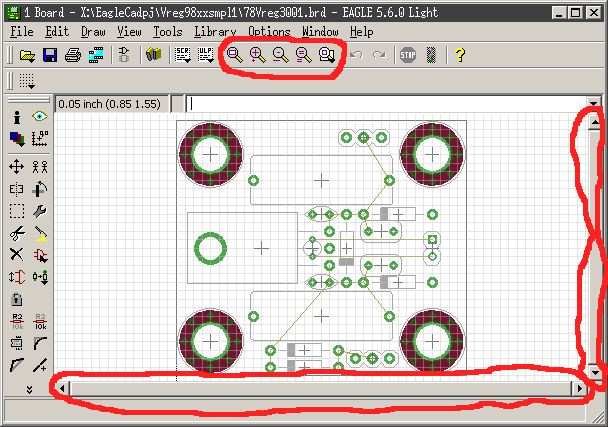The height and width of the screenshot is (427, 608).
Task: Open the Tools menu
Action: point(168,31)
